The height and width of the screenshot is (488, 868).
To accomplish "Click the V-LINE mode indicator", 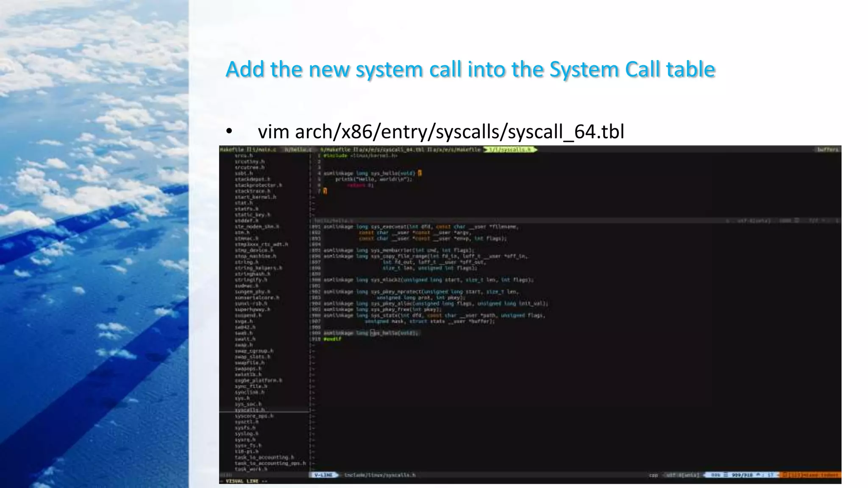I will 324,475.
